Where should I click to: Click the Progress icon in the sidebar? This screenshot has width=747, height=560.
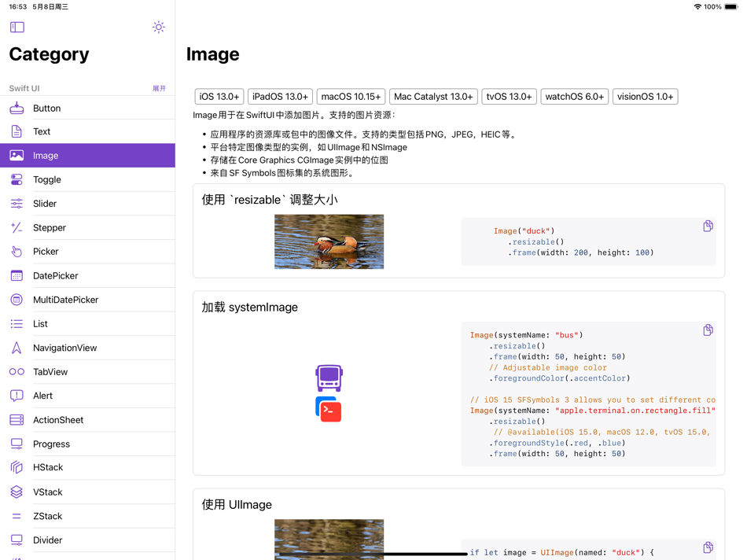pyautogui.click(x=18, y=443)
